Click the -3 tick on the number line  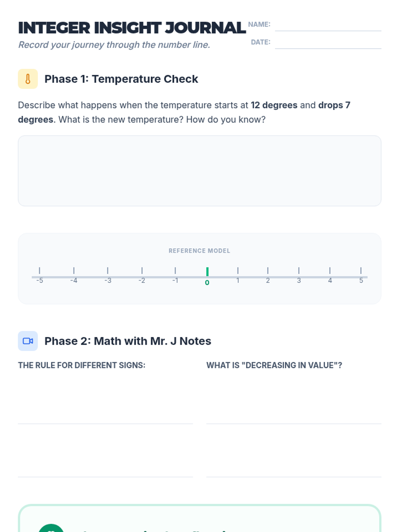[108, 271]
